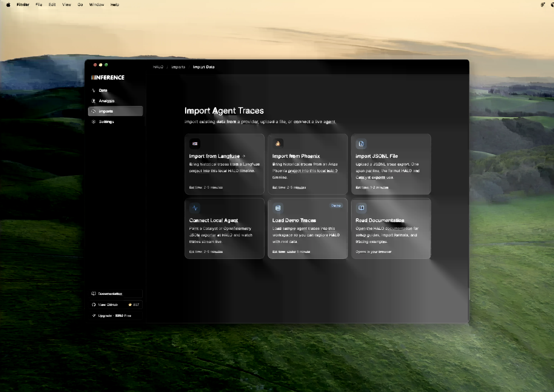Open the Help menu
Viewport: 554px width, 392px height.
click(x=115, y=5)
